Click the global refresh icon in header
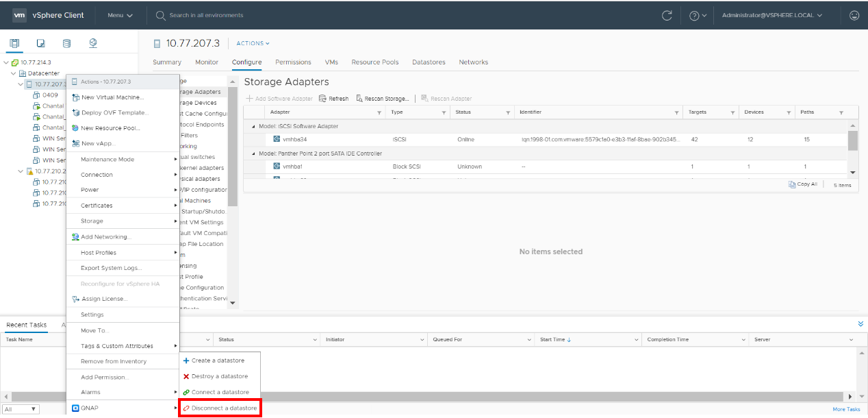The image size is (868, 418). [667, 15]
